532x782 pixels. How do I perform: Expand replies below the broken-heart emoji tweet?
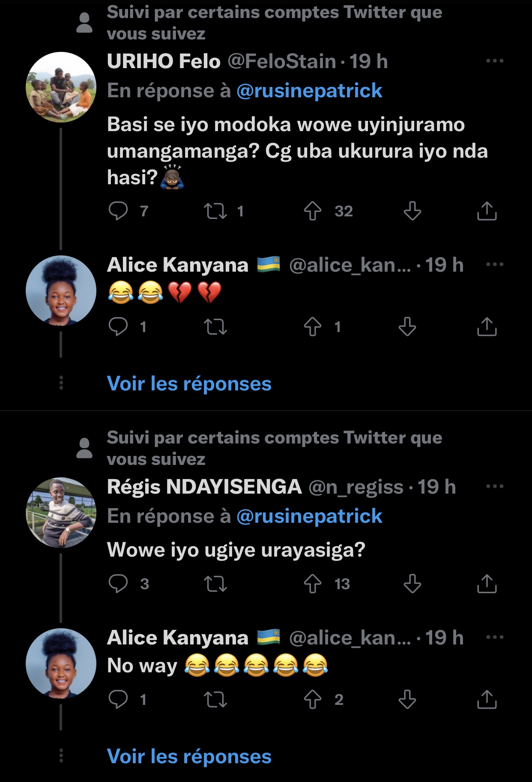(189, 384)
